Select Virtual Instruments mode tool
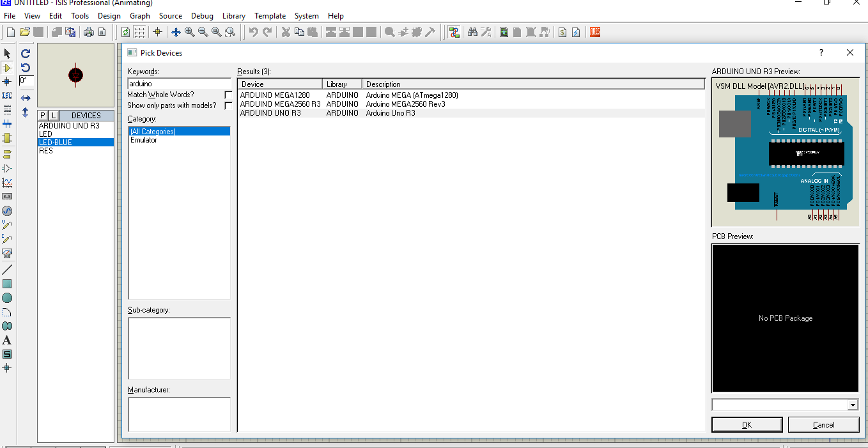The height and width of the screenshot is (448, 868). tap(7, 254)
